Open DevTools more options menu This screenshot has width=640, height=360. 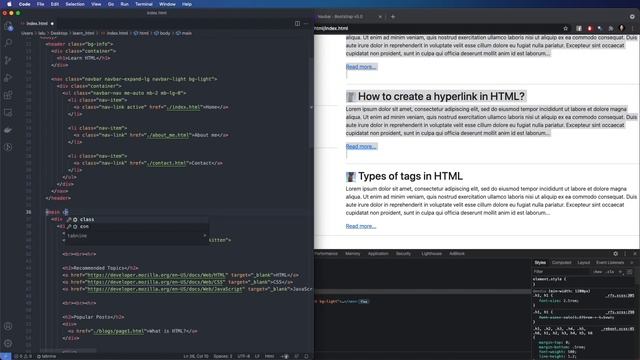[625, 253]
